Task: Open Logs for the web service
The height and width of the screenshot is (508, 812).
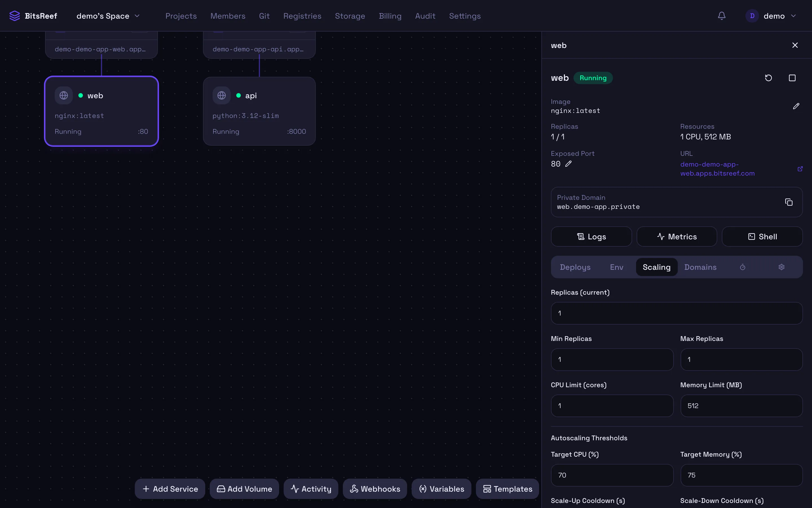Action: [x=591, y=237]
